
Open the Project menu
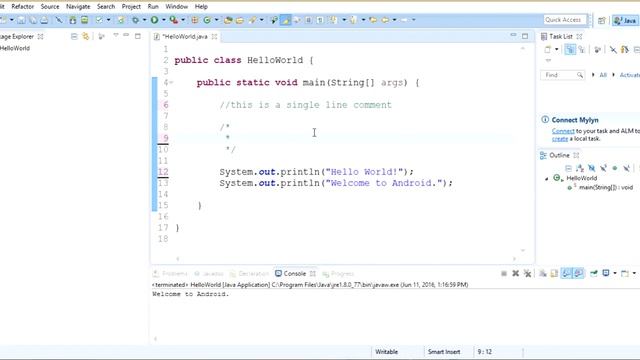click(131, 7)
